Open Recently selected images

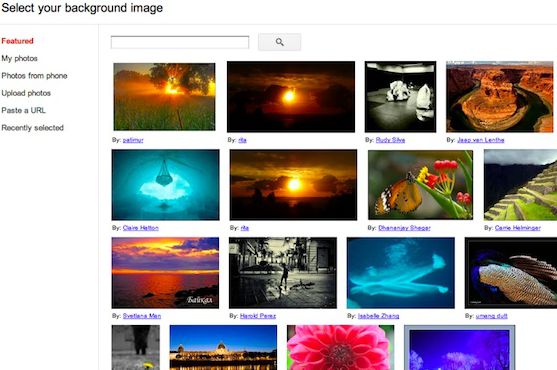(33, 128)
